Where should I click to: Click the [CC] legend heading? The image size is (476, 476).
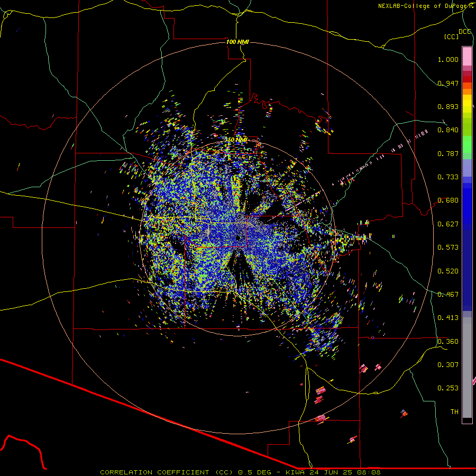451,36
